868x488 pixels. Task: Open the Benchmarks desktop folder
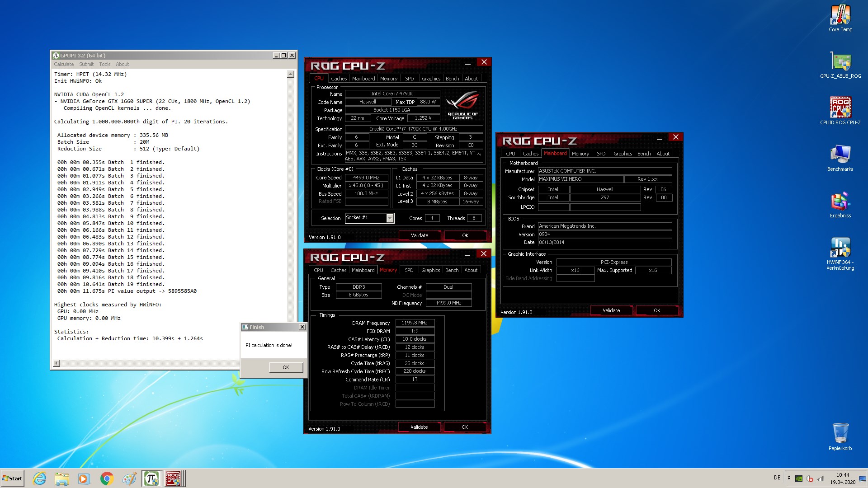[840, 158]
